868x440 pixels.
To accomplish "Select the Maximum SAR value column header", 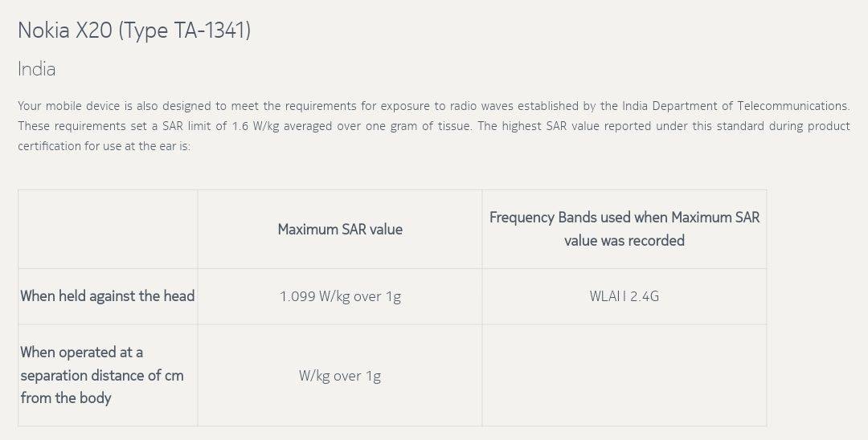I will [x=340, y=230].
